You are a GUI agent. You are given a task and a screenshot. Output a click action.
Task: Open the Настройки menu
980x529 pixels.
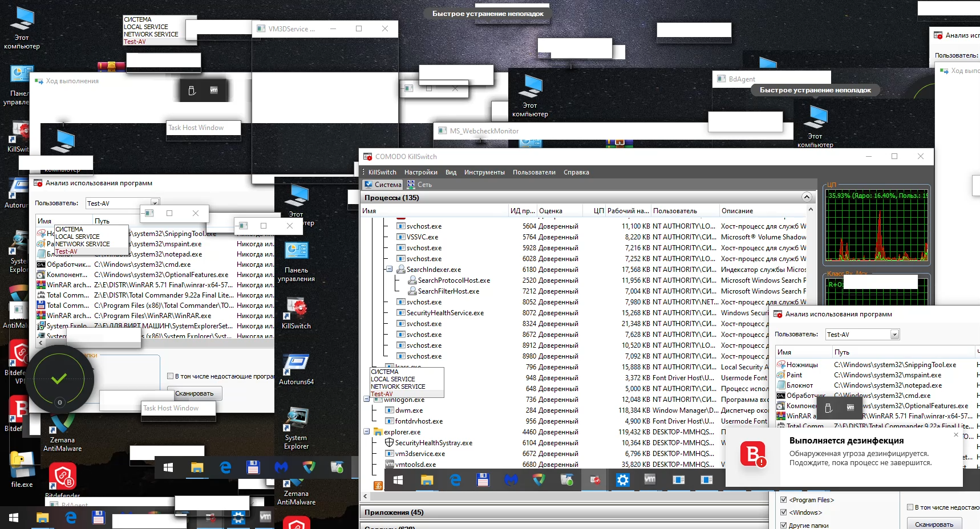tap(421, 172)
